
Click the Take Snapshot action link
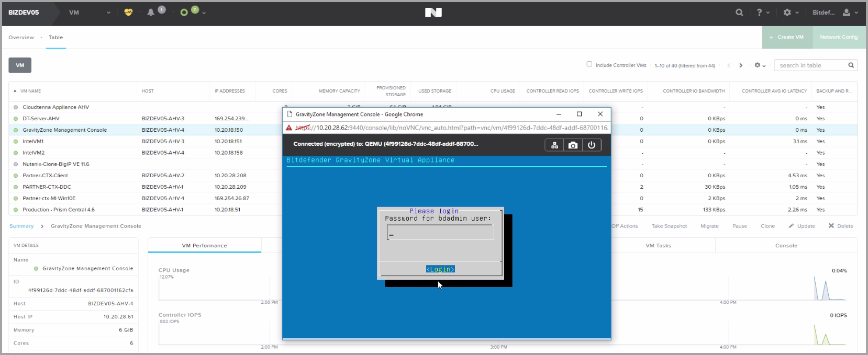pos(669,226)
